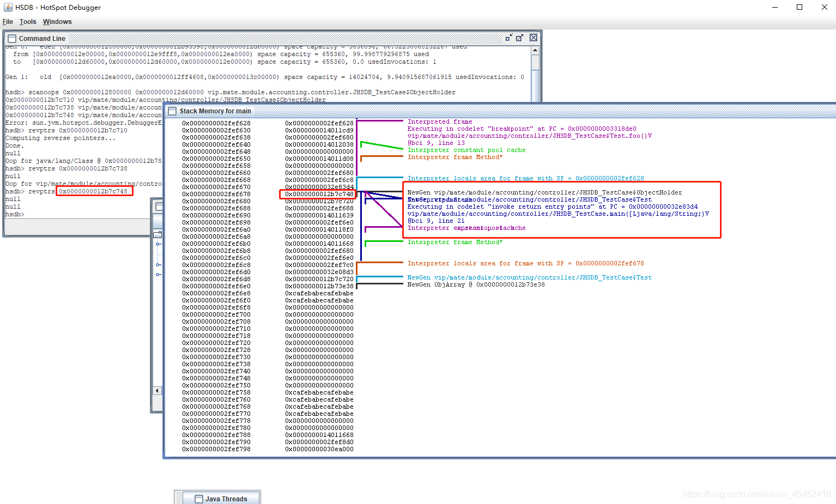Click 'NewGen ...JHSDB_TestCase$ObjectHolder' annotation
The image size is (836, 504).
[x=544, y=193]
